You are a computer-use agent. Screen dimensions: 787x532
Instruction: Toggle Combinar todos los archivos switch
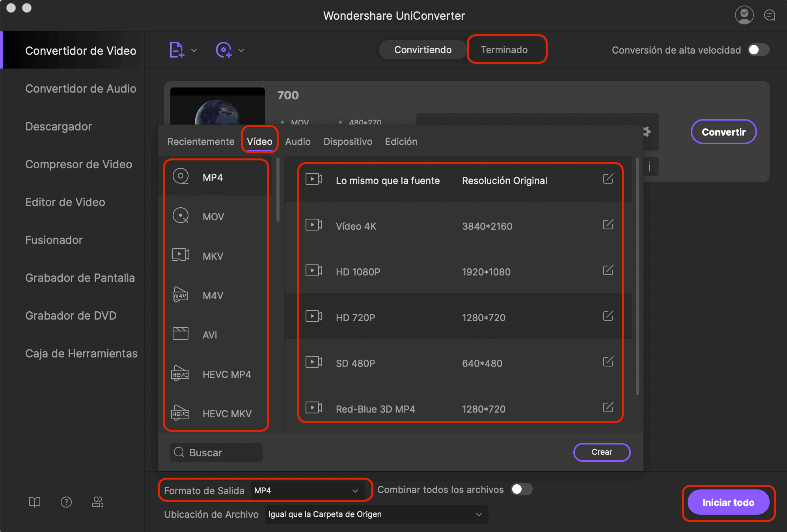click(521, 489)
